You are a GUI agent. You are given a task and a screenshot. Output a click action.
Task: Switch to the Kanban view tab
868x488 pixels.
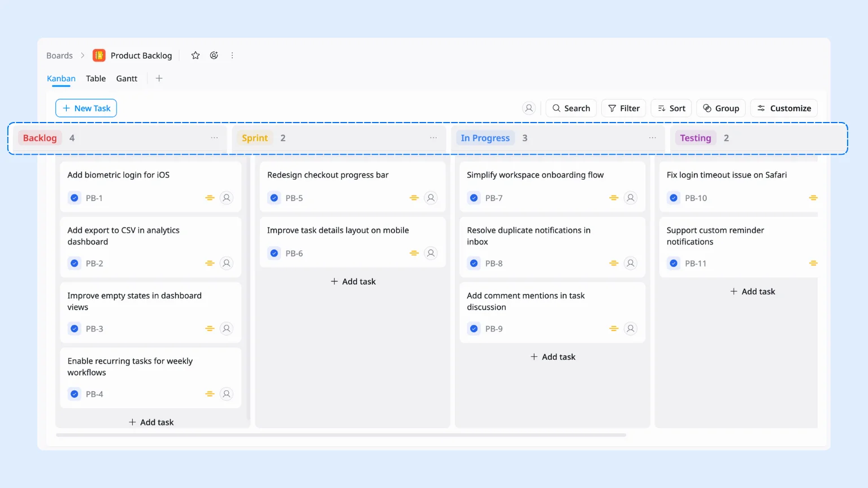click(61, 79)
